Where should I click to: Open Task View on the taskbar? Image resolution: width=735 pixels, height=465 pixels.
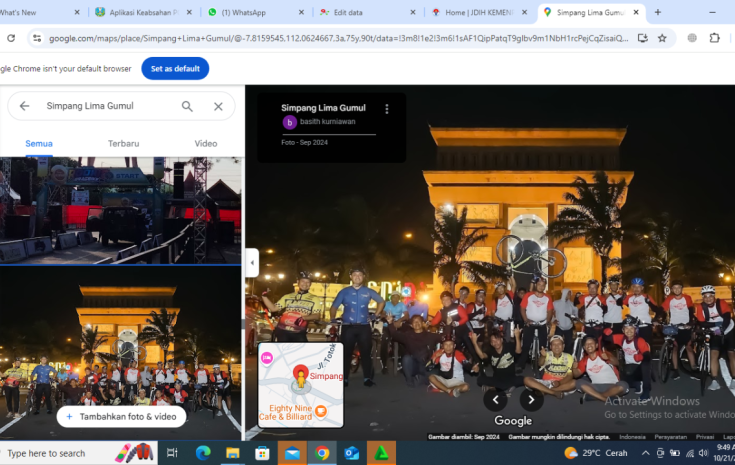tap(172, 453)
